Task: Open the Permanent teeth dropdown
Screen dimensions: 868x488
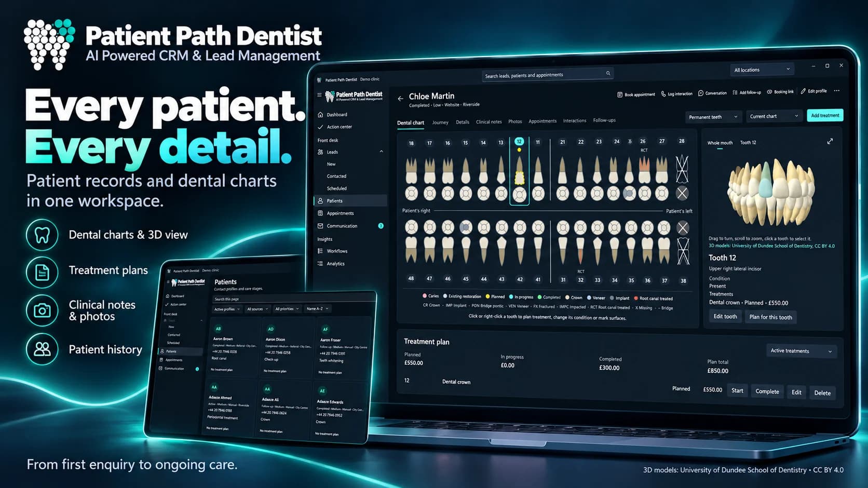Action: [713, 117]
